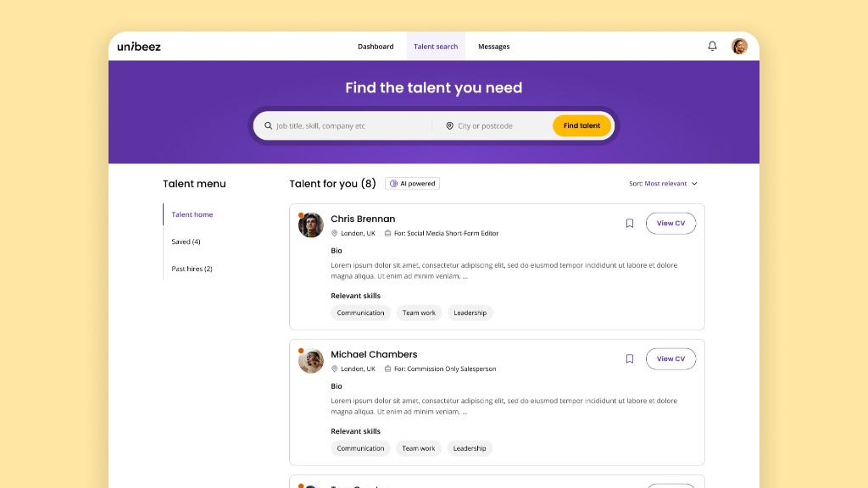Image resolution: width=868 pixels, height=488 pixels.
Task: Open the user profile avatar menu
Action: 739,46
